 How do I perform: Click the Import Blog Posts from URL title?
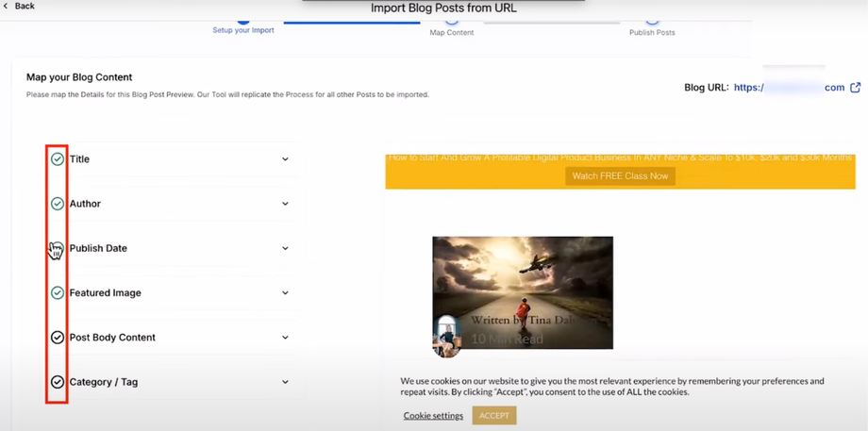(443, 8)
